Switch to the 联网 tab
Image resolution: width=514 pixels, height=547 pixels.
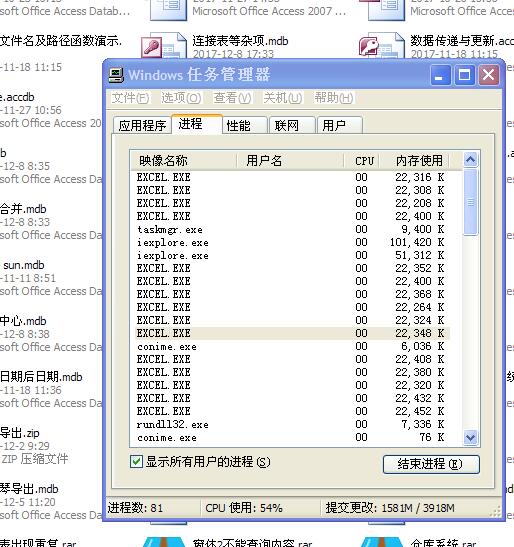pyautogui.click(x=292, y=126)
